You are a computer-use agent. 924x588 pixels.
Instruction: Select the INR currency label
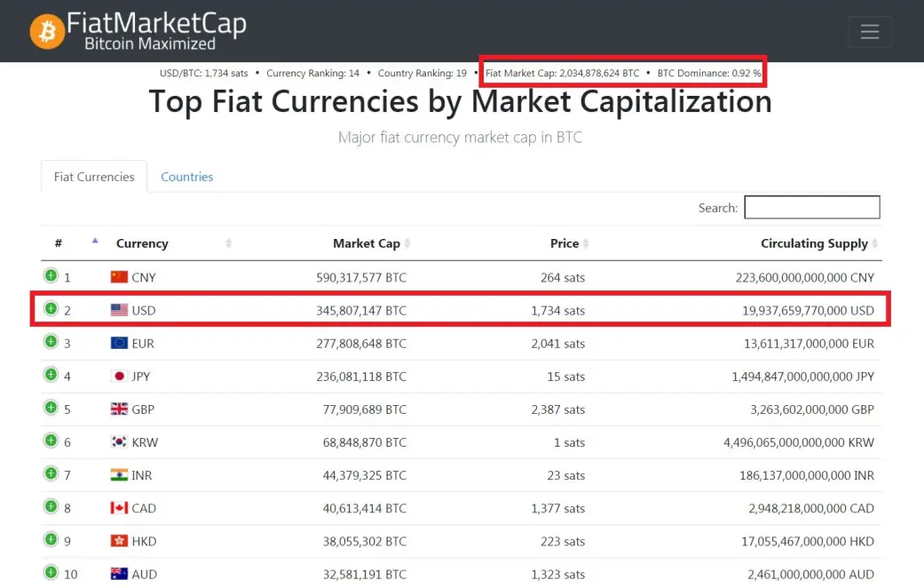pyautogui.click(x=141, y=475)
